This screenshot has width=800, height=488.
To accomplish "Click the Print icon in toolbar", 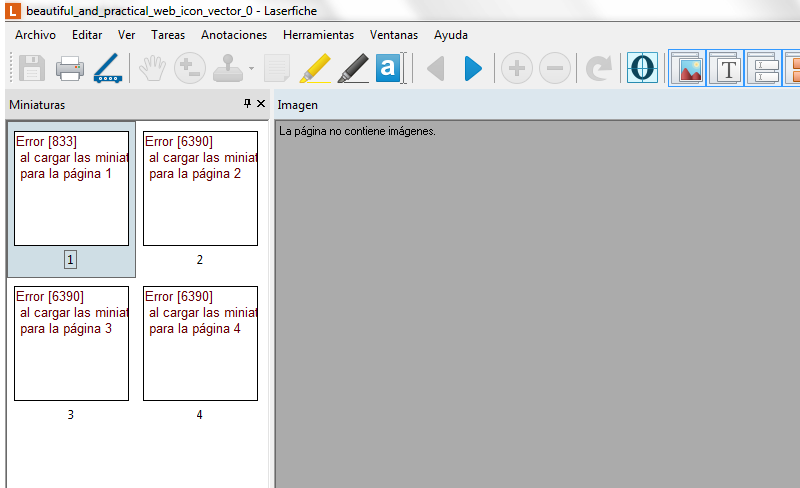I will click(x=69, y=68).
